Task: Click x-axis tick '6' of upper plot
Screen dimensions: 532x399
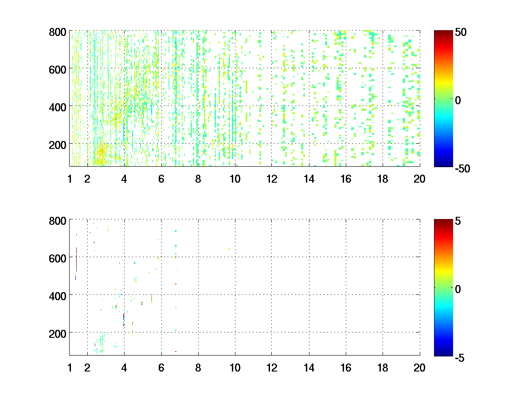Action: [161, 179]
